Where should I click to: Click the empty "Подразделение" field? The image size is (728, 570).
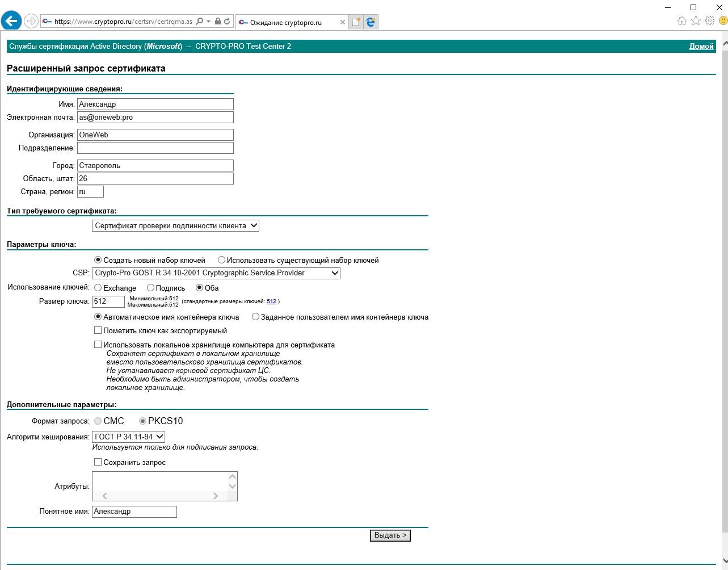pos(155,148)
